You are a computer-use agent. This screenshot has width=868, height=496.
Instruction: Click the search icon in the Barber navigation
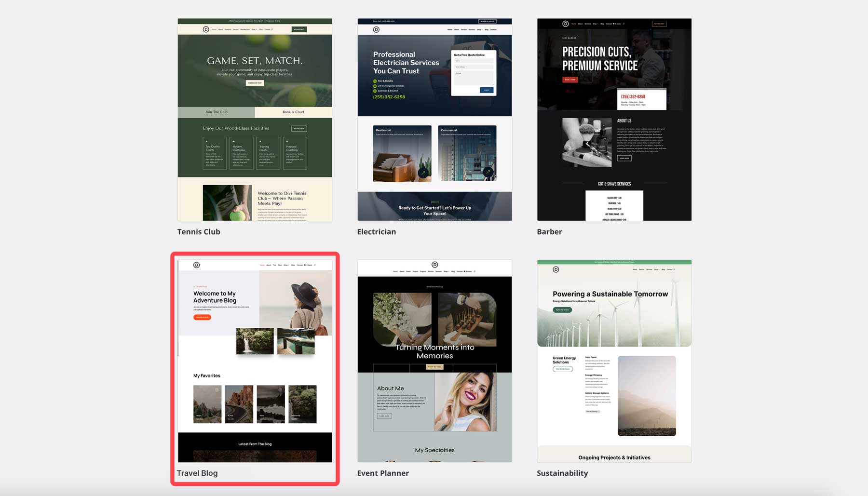624,24
